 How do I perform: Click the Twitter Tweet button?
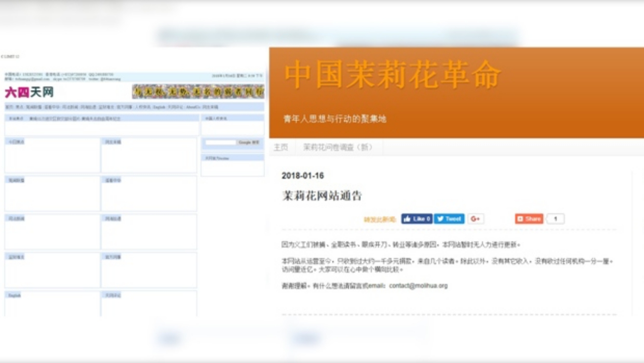[x=449, y=219]
